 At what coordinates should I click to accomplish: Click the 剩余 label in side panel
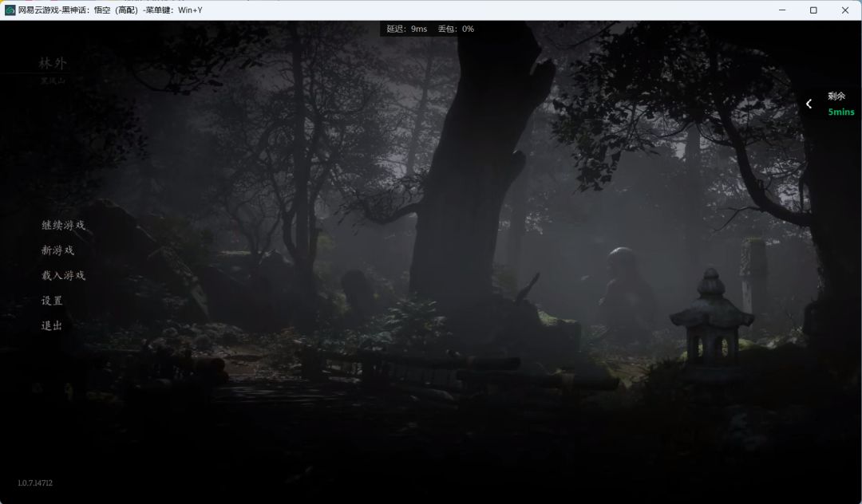[836, 96]
